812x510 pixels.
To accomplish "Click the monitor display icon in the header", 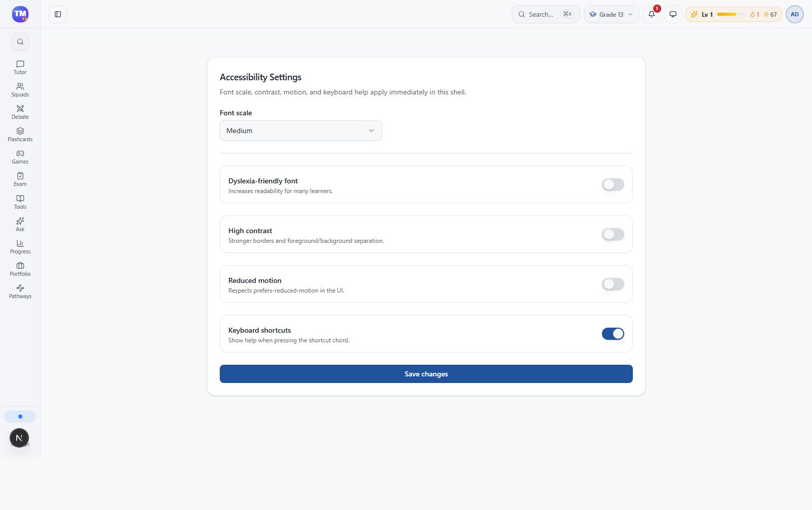I will click(673, 14).
